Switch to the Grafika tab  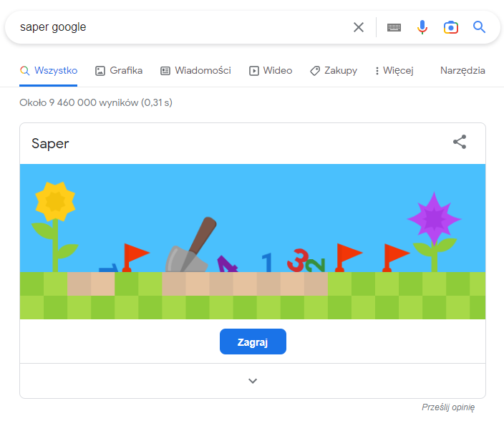click(x=119, y=70)
